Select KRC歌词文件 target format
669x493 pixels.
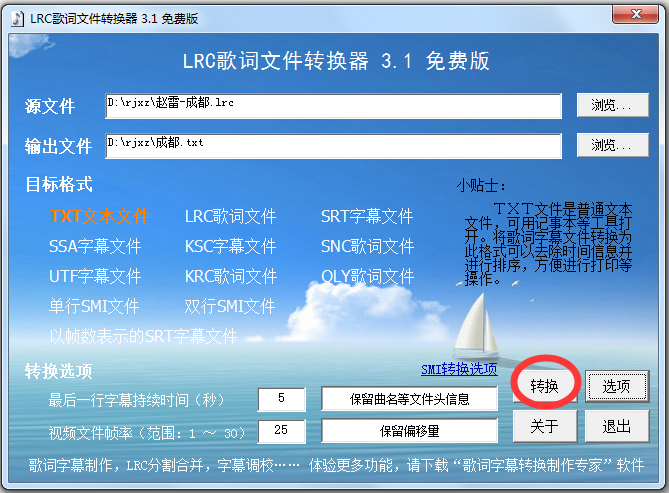tap(231, 276)
